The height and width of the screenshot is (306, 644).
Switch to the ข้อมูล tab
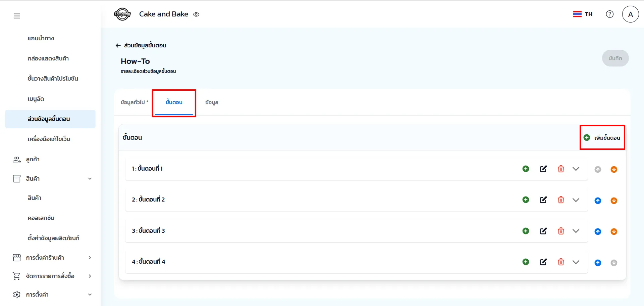click(212, 102)
